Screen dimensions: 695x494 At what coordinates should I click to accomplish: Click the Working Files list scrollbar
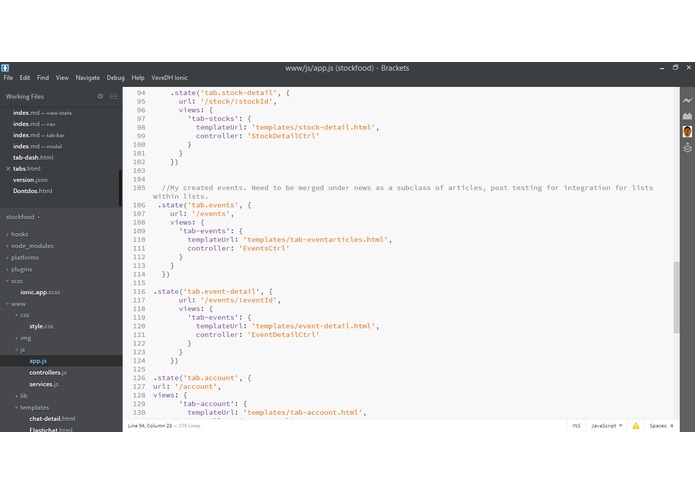(120, 188)
